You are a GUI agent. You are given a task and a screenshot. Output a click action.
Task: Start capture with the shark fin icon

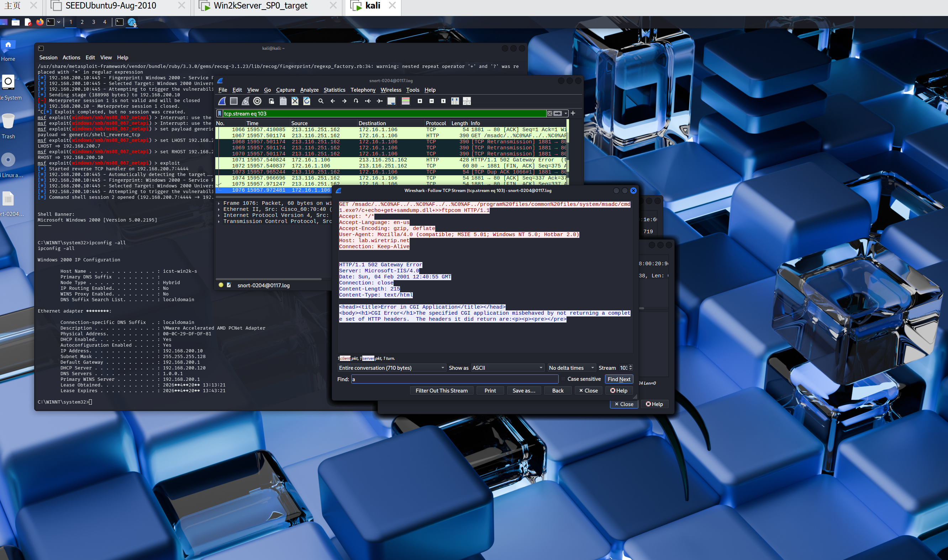[222, 101]
